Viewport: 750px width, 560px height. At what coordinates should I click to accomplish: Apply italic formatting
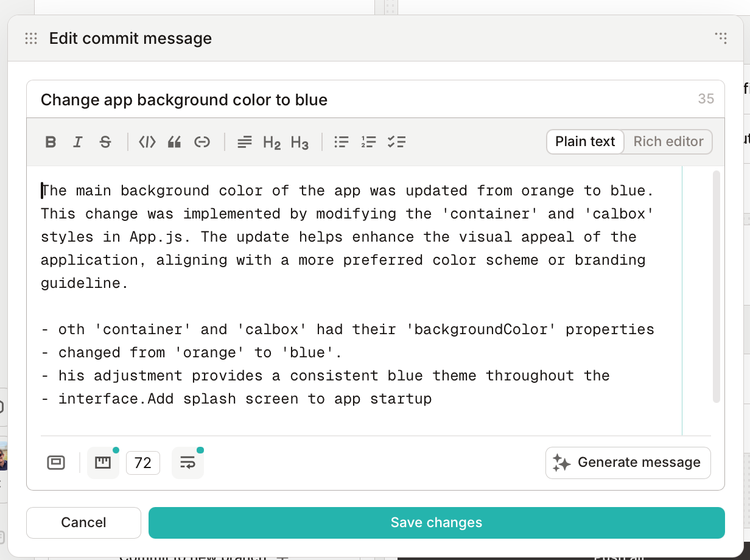77,142
